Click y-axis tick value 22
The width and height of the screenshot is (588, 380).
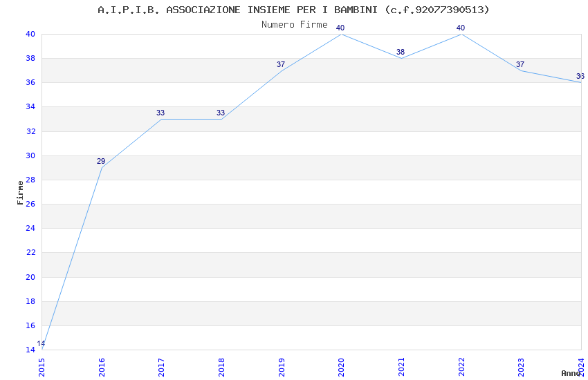point(30,252)
